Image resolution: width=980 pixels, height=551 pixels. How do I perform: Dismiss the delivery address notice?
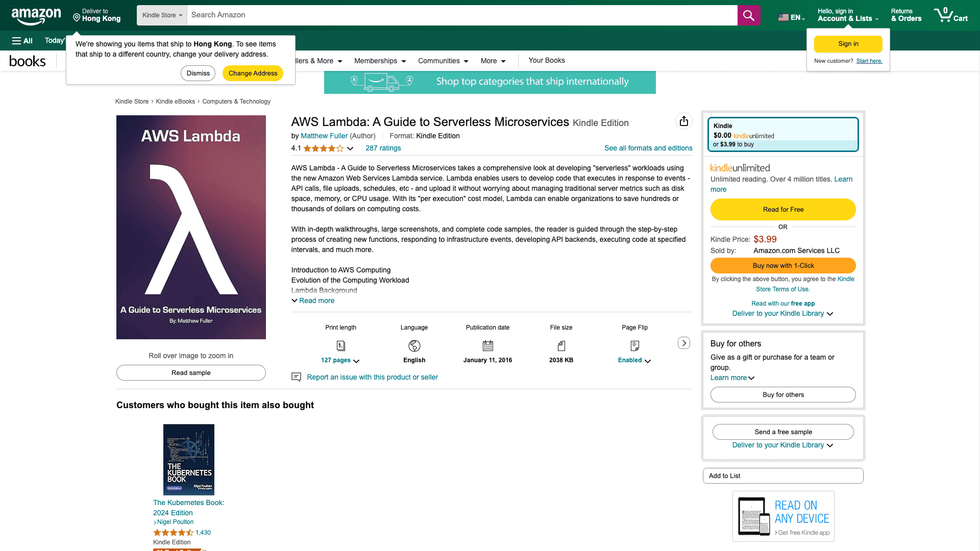click(x=198, y=73)
